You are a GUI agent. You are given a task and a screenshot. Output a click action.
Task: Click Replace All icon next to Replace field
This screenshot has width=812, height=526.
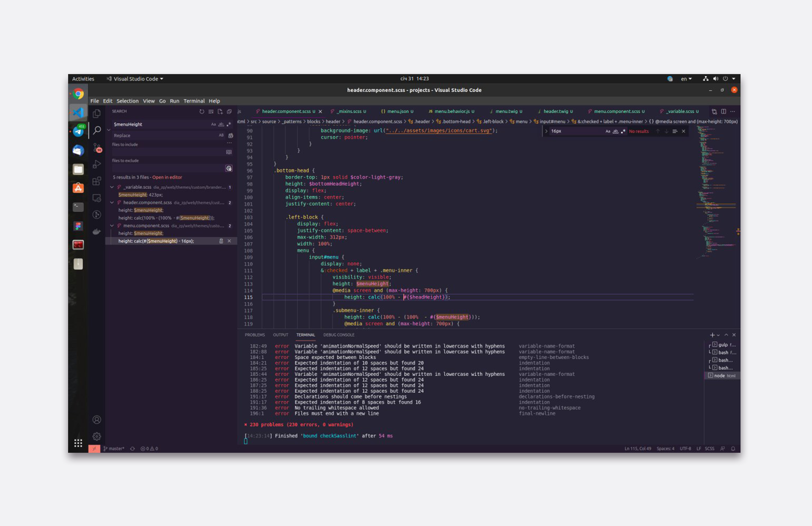[x=230, y=135]
